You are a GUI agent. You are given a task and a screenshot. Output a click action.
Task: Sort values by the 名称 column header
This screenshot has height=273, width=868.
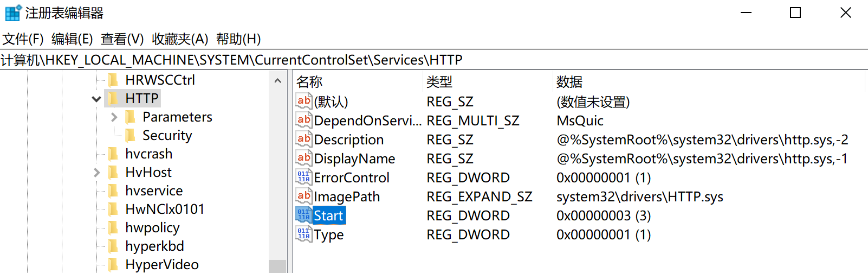309,82
